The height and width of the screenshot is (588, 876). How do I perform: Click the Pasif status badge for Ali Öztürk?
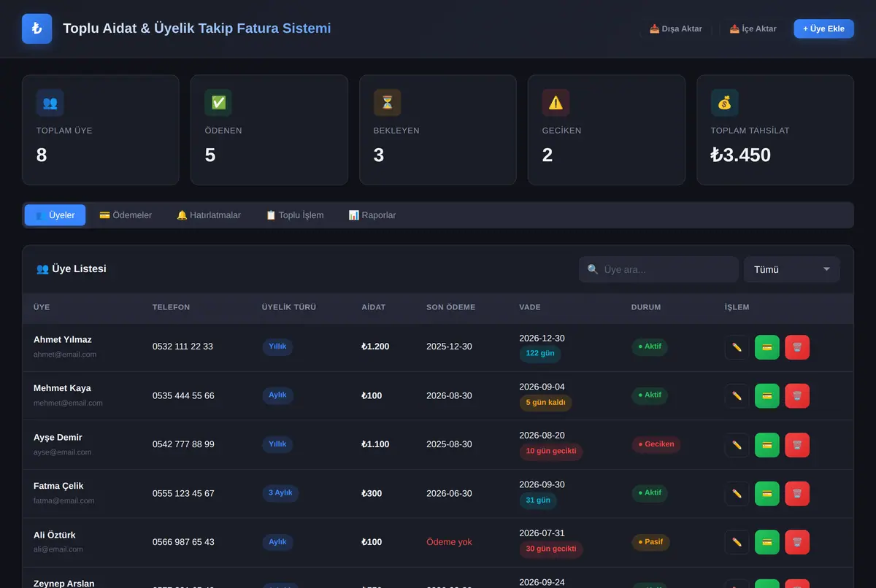650,542
